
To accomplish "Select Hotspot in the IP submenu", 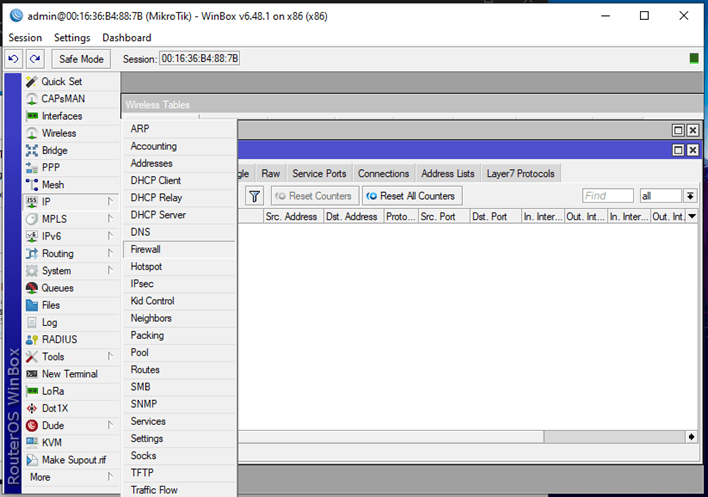I will click(x=179, y=267).
